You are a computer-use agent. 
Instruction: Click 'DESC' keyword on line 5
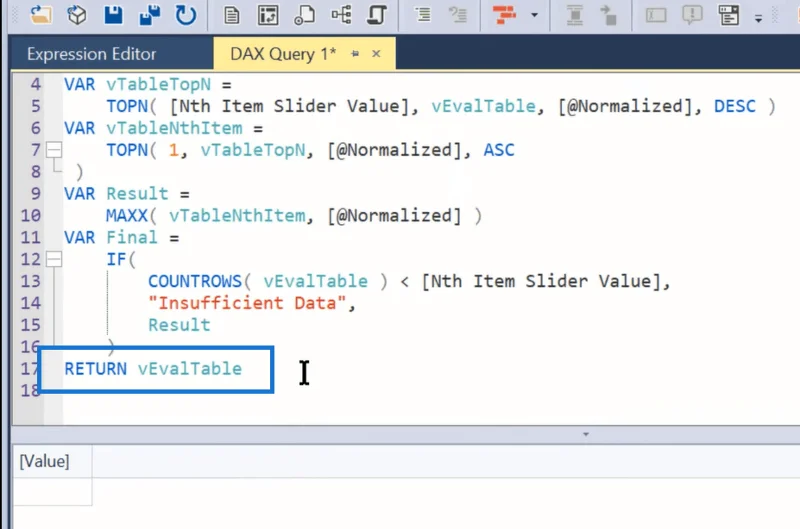pyautogui.click(x=735, y=106)
